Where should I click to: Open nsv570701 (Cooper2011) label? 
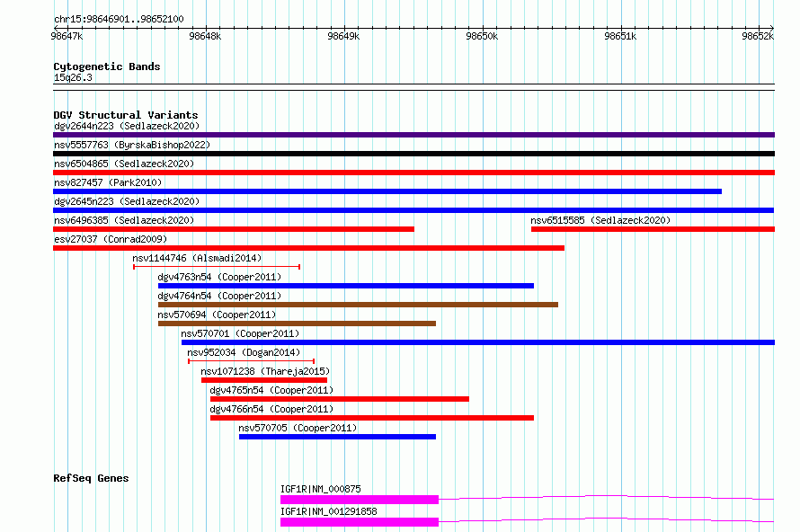[x=240, y=333]
